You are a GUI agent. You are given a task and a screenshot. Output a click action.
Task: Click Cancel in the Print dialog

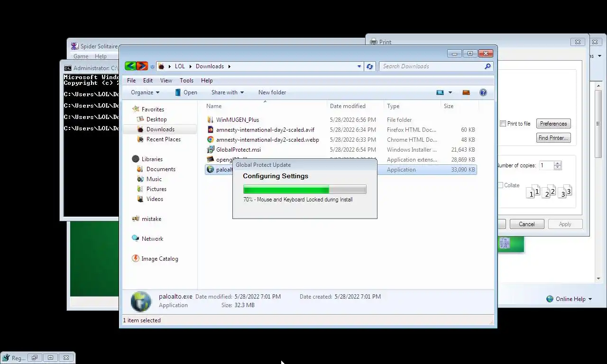[x=526, y=224]
